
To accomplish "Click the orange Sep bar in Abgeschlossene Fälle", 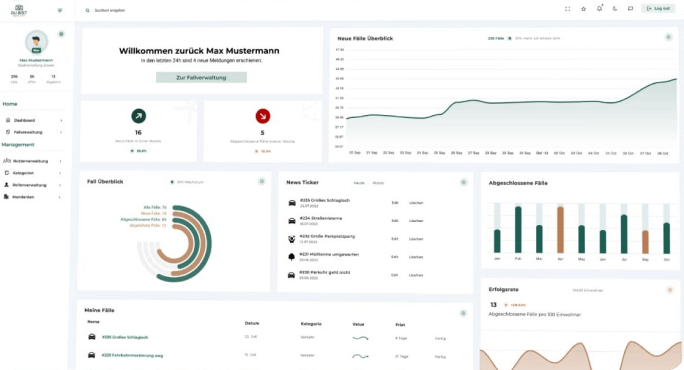I will coord(645,242).
